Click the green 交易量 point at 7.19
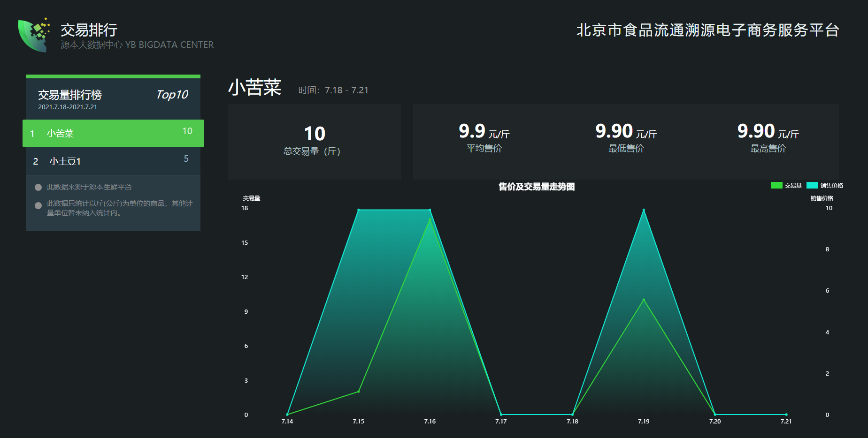This screenshot has width=868, height=438. pyautogui.click(x=644, y=300)
